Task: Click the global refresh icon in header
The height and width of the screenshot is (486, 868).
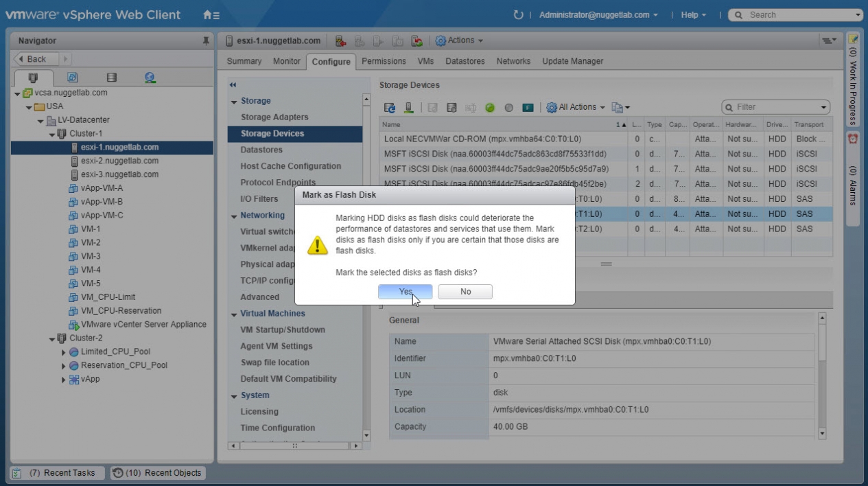Action: tap(518, 14)
